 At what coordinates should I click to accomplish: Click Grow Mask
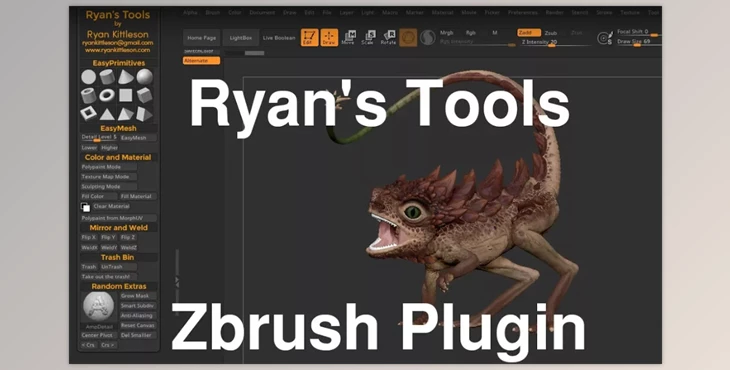tap(138, 296)
